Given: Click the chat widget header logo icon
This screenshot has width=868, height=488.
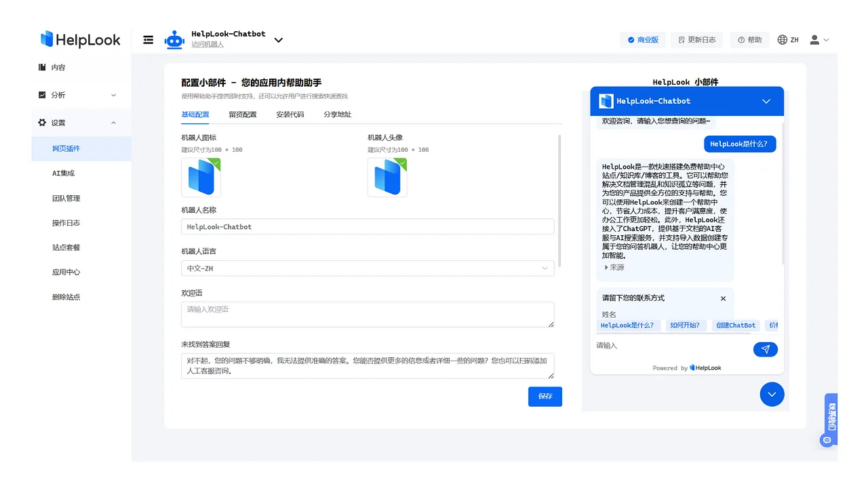Looking at the screenshot, I should point(606,101).
